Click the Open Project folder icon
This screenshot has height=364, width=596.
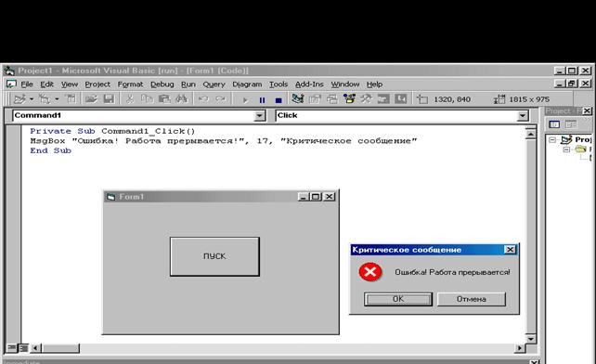click(91, 99)
